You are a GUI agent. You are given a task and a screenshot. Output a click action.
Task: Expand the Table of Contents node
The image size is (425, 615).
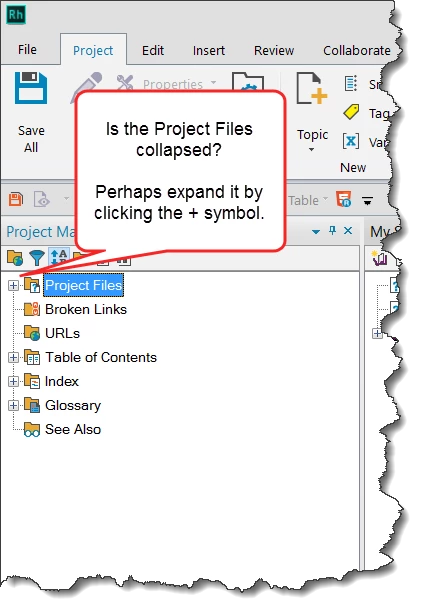(x=13, y=357)
